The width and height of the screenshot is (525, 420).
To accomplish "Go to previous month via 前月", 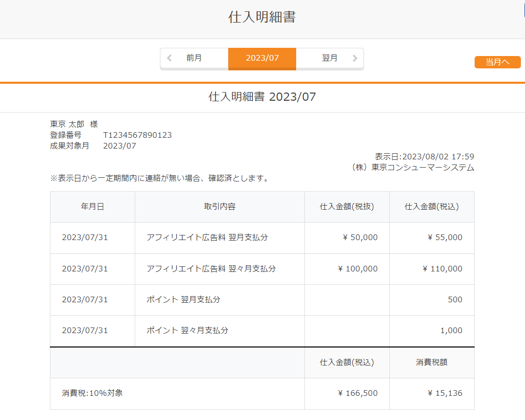I will 194,58.
